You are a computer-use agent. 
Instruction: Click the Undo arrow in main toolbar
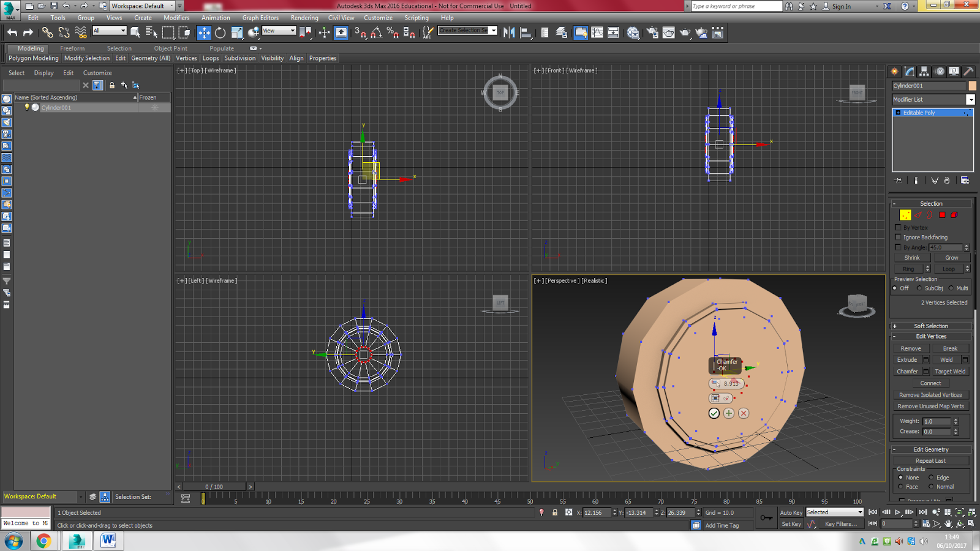[x=12, y=32]
